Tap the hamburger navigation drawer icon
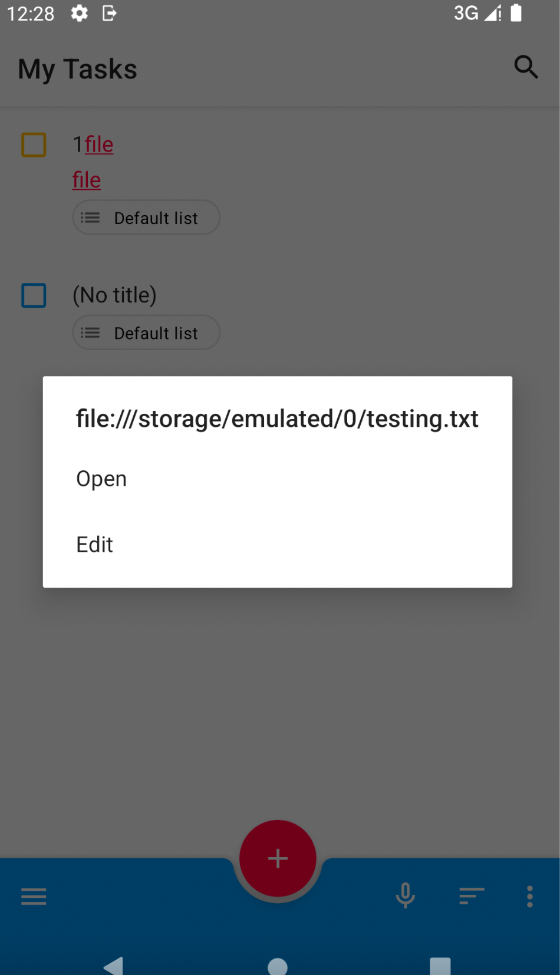 coord(34,896)
